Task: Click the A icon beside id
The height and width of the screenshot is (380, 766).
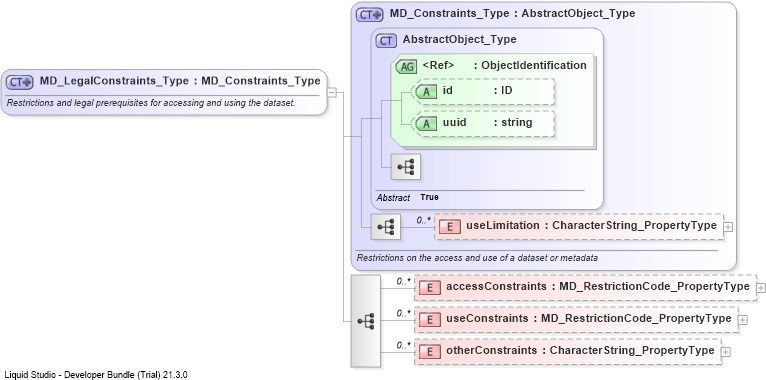Action: tap(426, 91)
